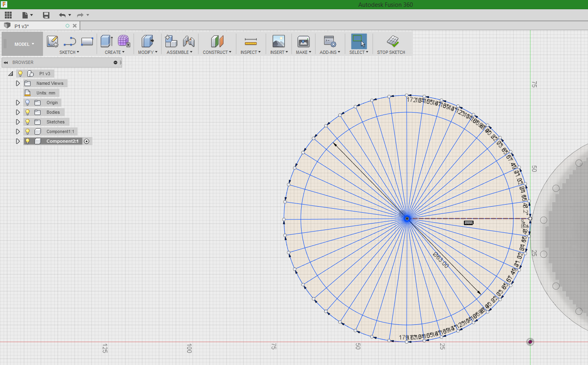Screen dimensions: 588x365
Task: Select the Create Sketch tool icon
Action: click(x=53, y=41)
